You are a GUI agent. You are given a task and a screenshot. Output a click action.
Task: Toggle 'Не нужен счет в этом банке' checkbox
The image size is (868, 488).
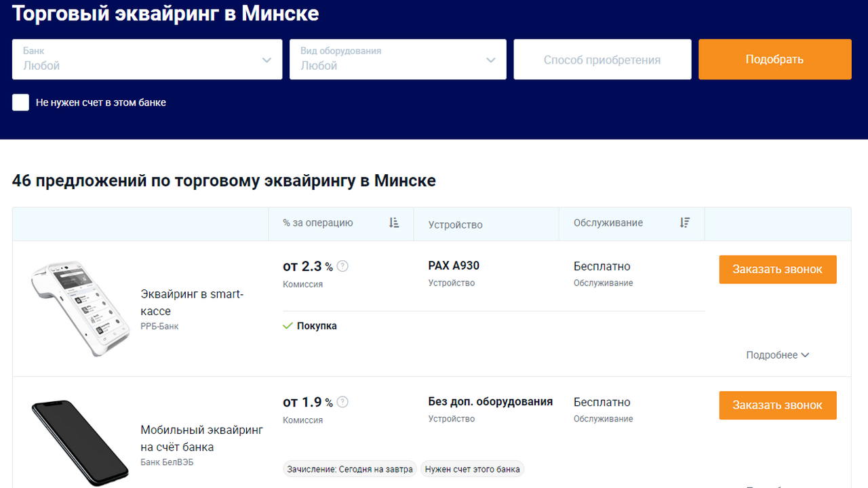(x=21, y=102)
